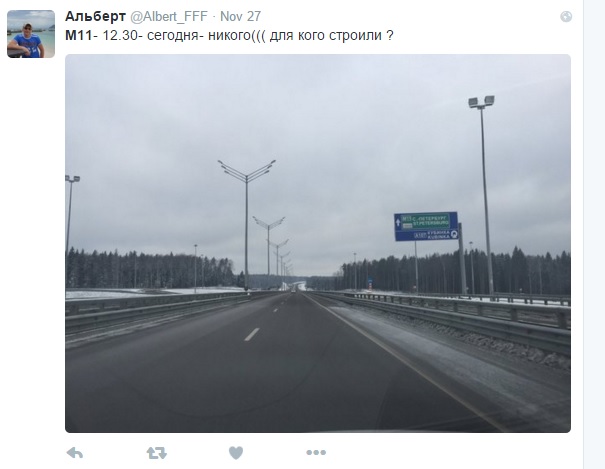Visit the profile via name Альберт
605x469 pixels.
(95, 16)
